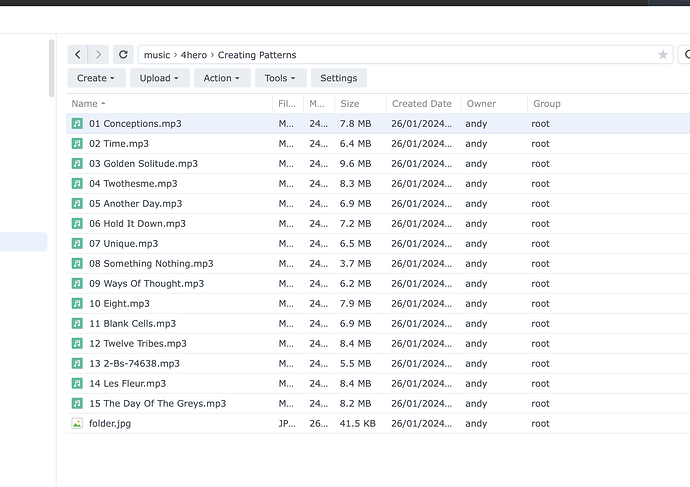The height and width of the screenshot is (487, 690).
Task: Click music icon of 12 Twelve Tribes.mp3
Action: pyautogui.click(x=77, y=344)
